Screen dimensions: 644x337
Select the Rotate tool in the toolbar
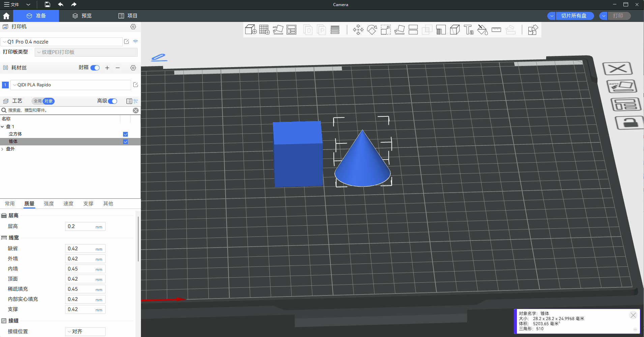[372, 30]
